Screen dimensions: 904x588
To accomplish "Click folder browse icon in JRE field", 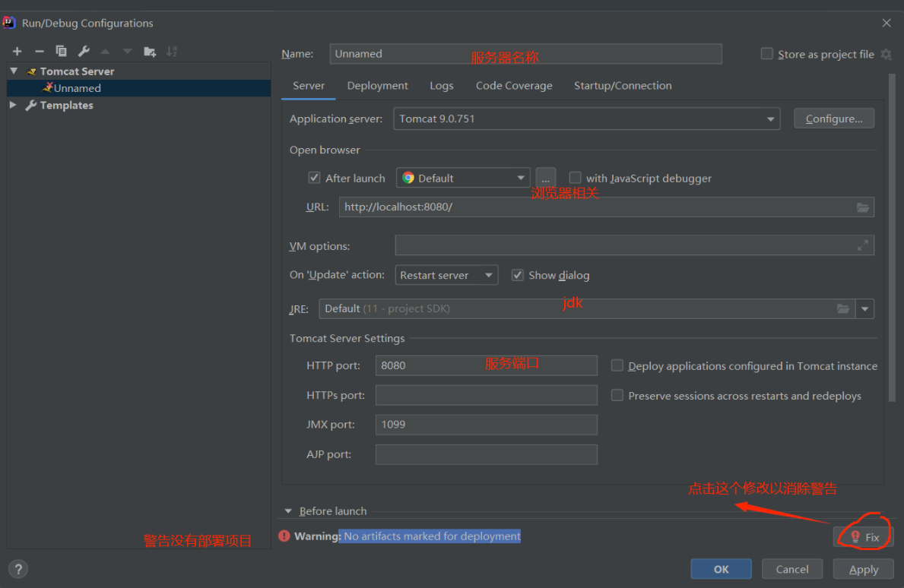I will coord(843,308).
